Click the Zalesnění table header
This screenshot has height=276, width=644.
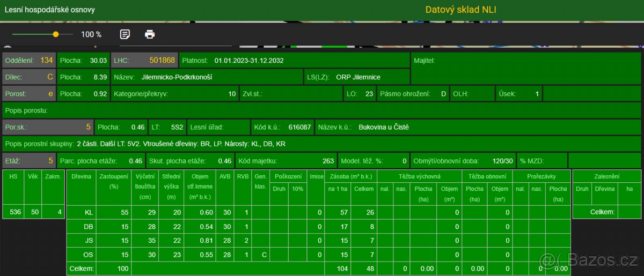pos(606,176)
